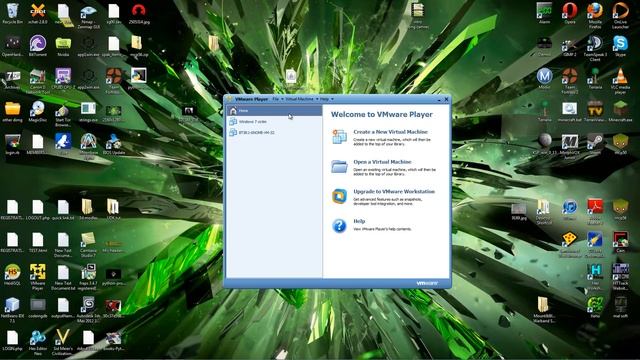Screen dimensions: 640x360
Task: Select the Nvidia folder on desktop
Action: pos(63,46)
